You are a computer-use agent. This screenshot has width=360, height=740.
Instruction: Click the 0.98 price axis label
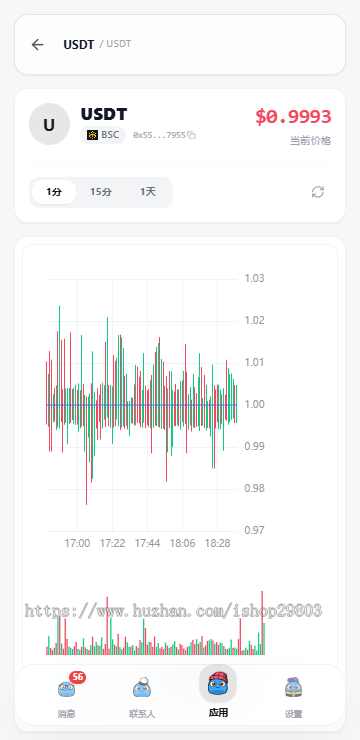click(255, 488)
